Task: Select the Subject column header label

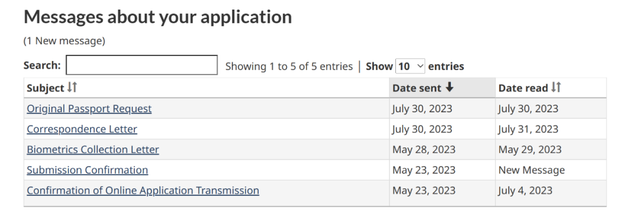Action: tap(45, 88)
